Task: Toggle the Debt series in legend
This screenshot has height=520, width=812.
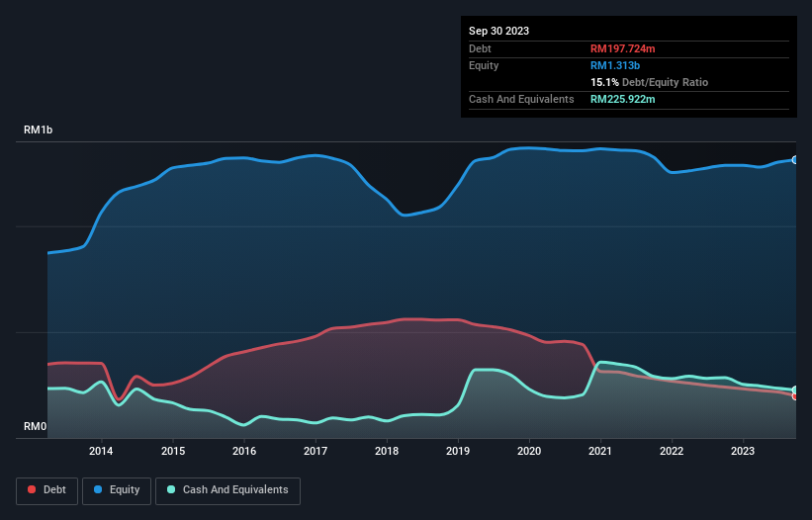Action: [48, 489]
